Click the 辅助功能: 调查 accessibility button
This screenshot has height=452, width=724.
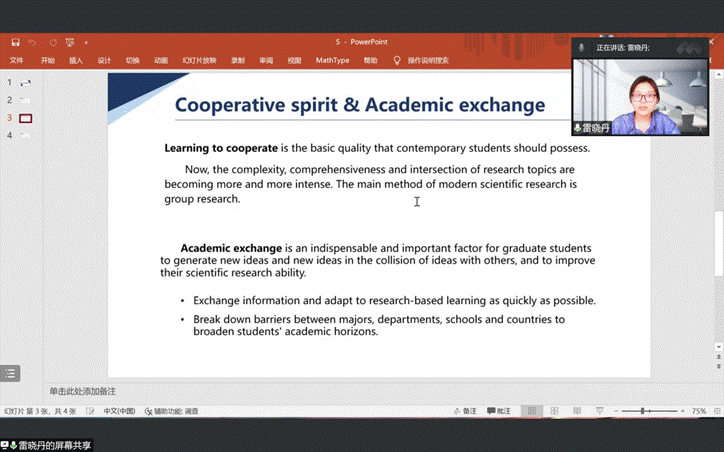[x=172, y=411]
